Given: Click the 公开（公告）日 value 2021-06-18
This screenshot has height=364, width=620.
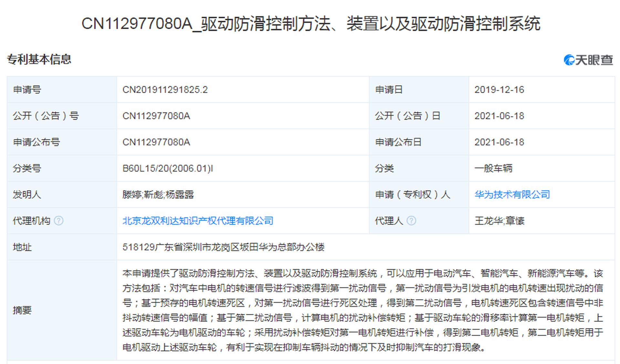Looking at the screenshot, I should click(499, 116).
